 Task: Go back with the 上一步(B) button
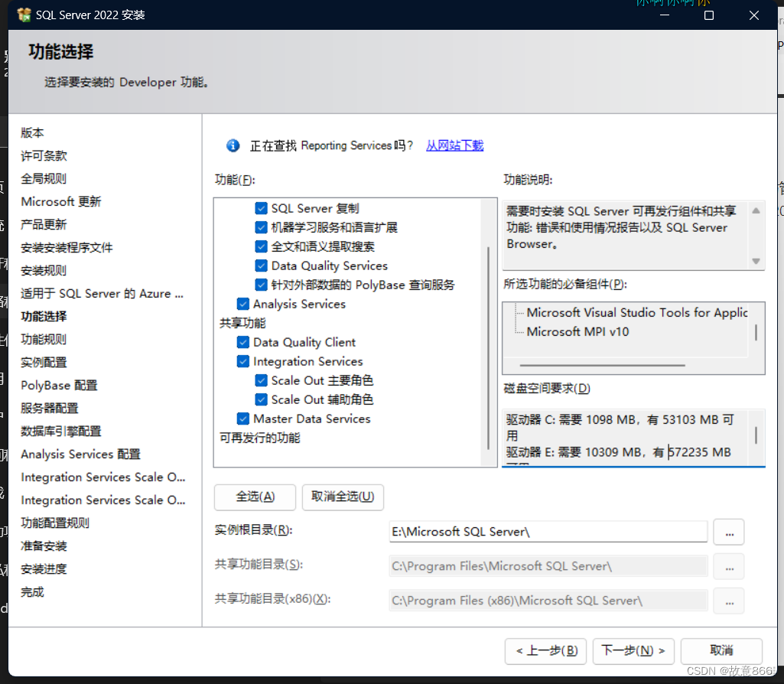pyautogui.click(x=545, y=650)
